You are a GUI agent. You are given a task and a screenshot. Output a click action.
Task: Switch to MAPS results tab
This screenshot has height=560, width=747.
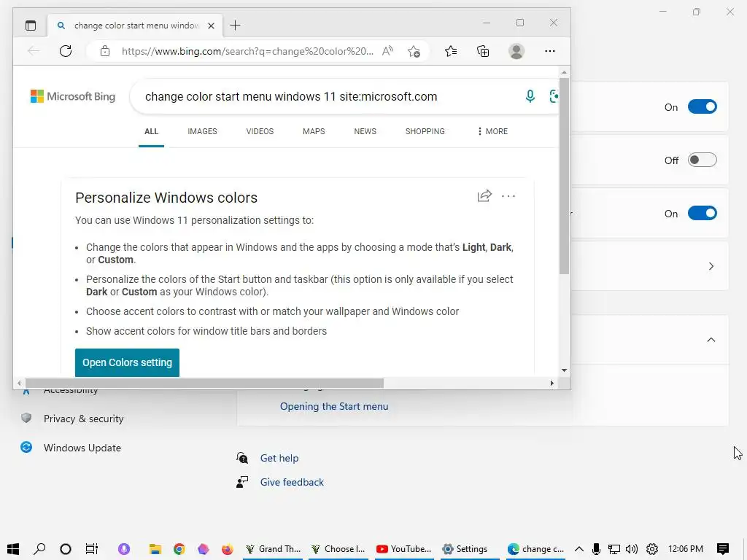314,131
